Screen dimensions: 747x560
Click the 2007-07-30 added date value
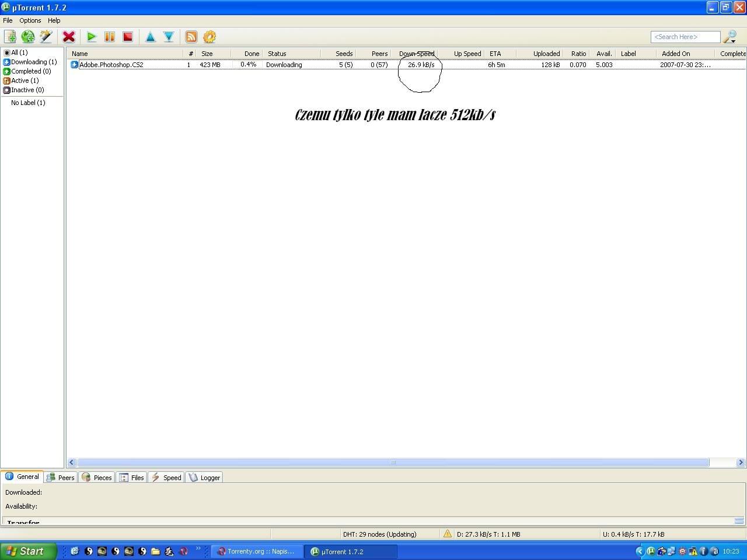coord(685,65)
